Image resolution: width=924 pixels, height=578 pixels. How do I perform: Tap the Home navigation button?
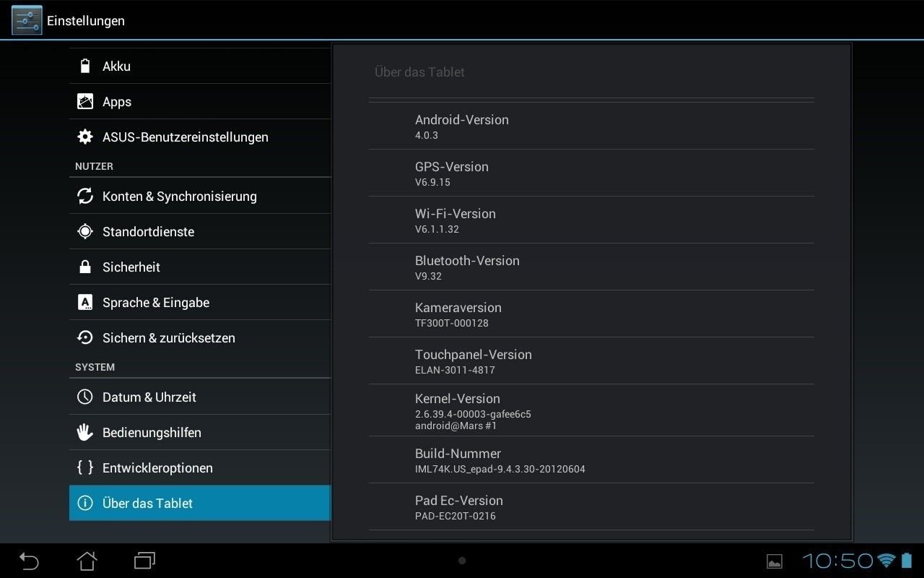click(x=87, y=561)
